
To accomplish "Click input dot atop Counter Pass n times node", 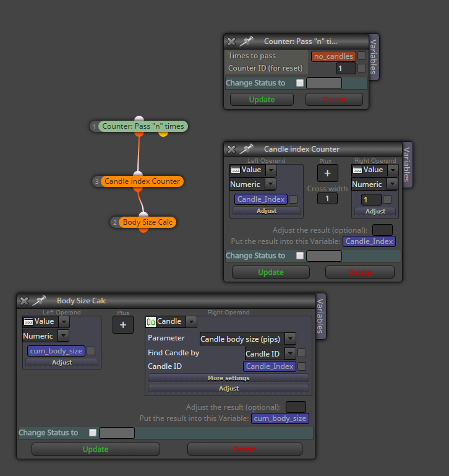I will [x=139, y=119].
